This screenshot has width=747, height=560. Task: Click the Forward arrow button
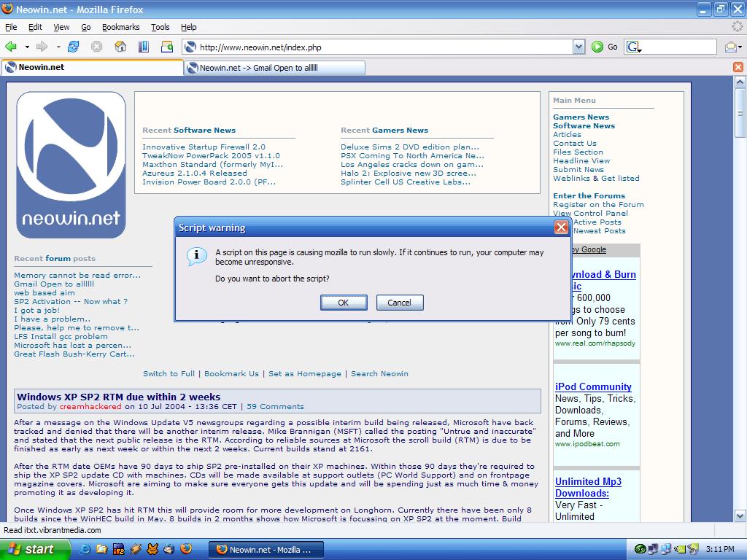(42, 47)
